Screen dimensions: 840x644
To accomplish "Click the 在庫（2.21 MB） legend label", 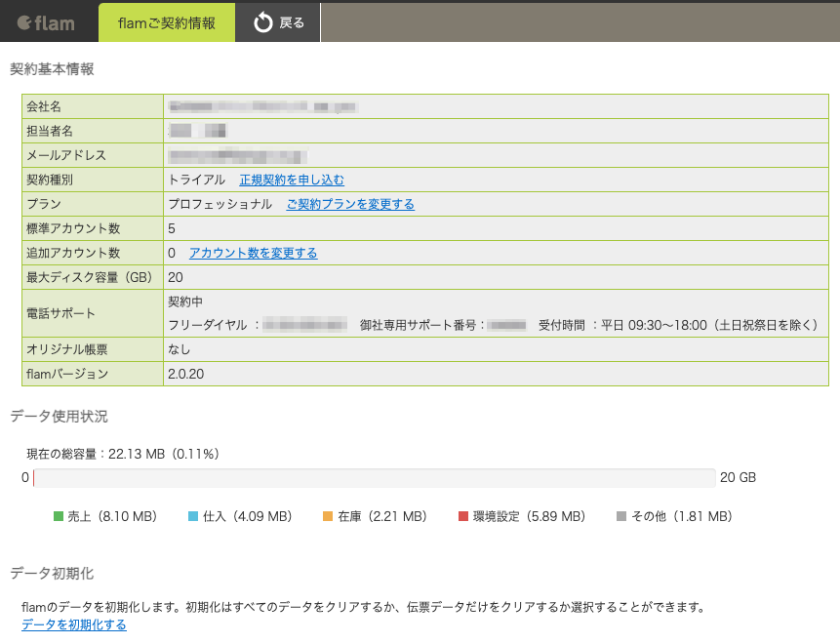I will point(382,516).
